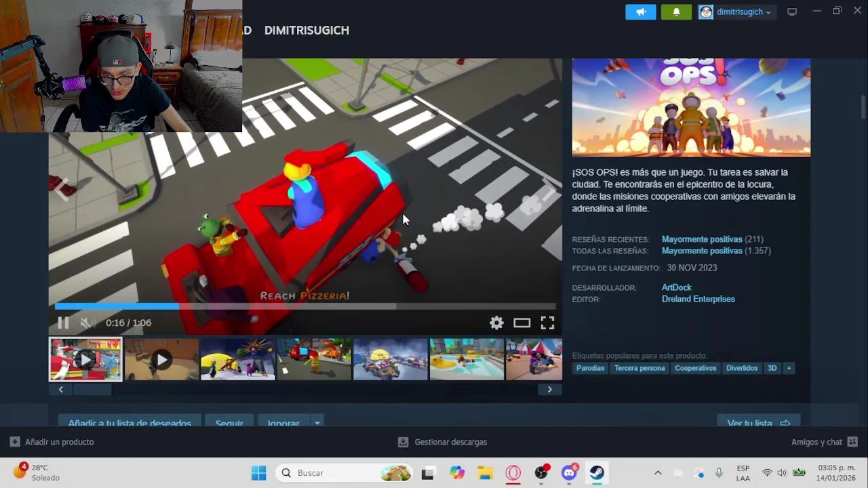
Task: Click the downloads tray icon
Action: point(403,442)
